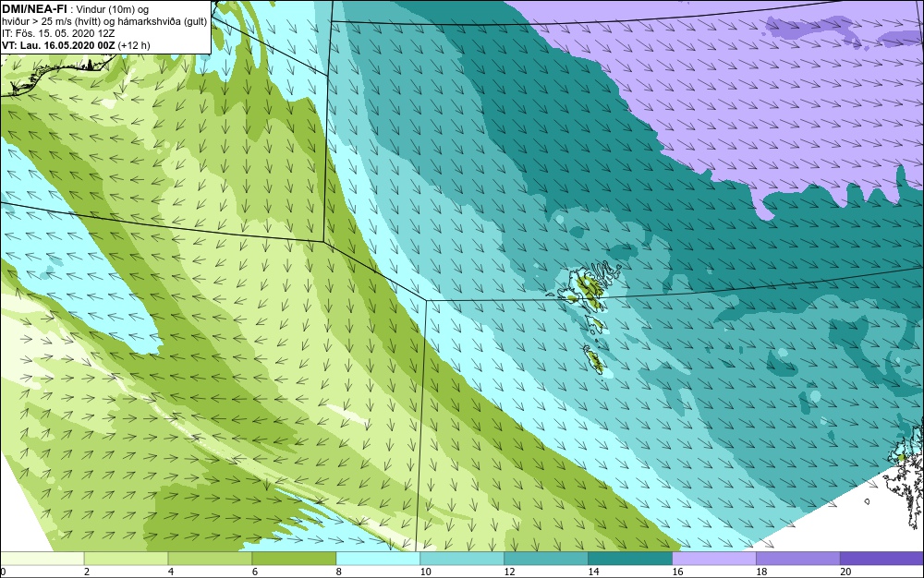Select the 18–20 m/s medium purple legend swatch

798,558
